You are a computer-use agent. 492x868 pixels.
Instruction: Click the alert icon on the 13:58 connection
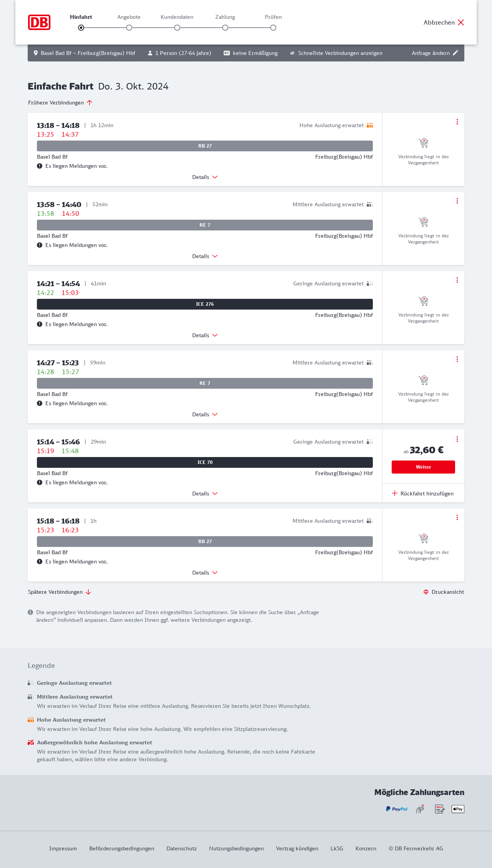tap(40, 245)
